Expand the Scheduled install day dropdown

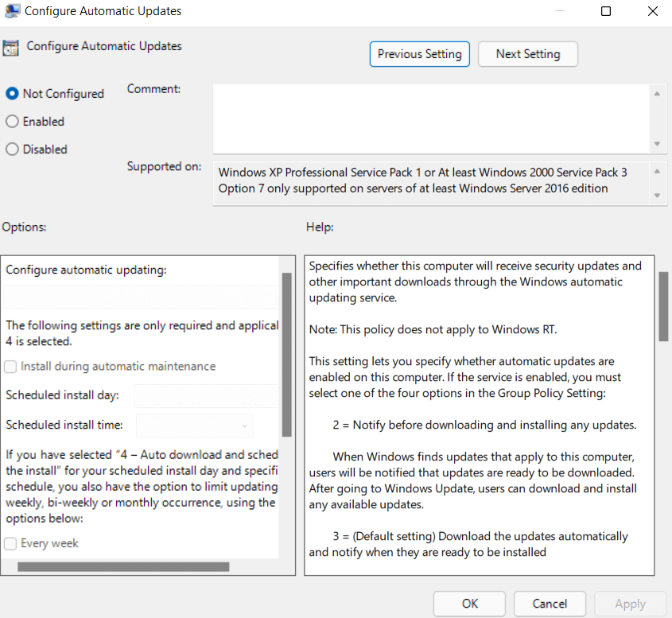[x=205, y=396]
